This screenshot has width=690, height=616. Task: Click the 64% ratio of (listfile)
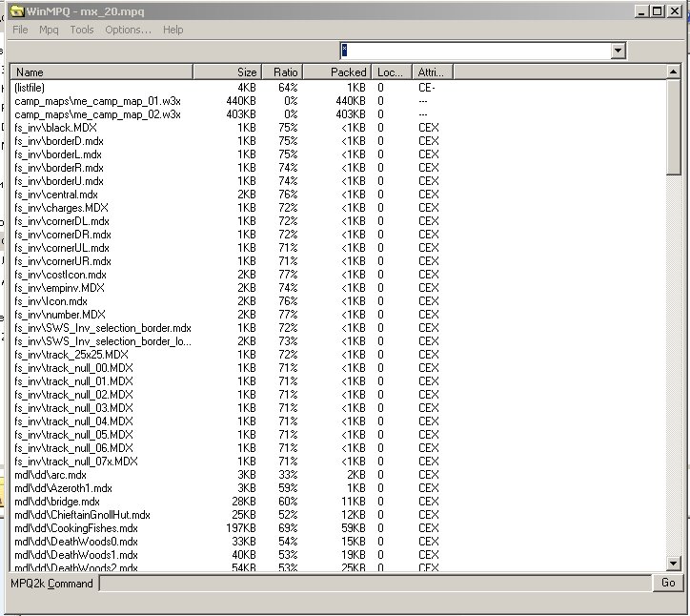288,88
